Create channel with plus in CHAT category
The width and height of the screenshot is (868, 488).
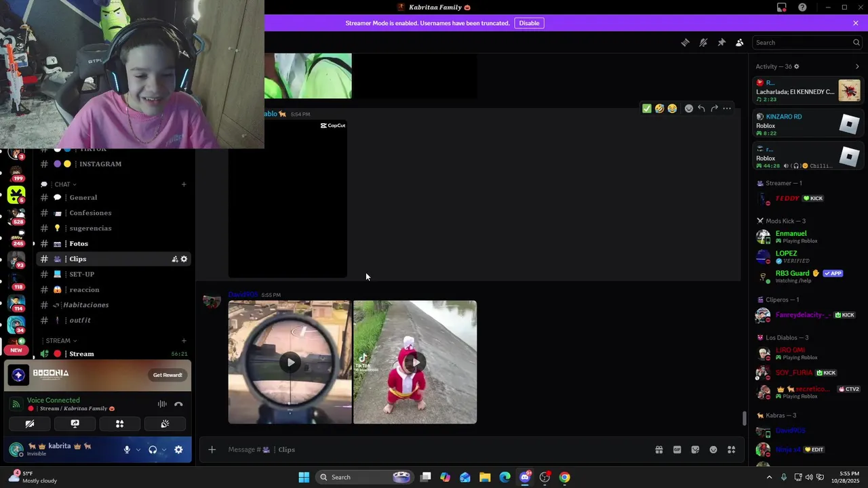[184, 184]
